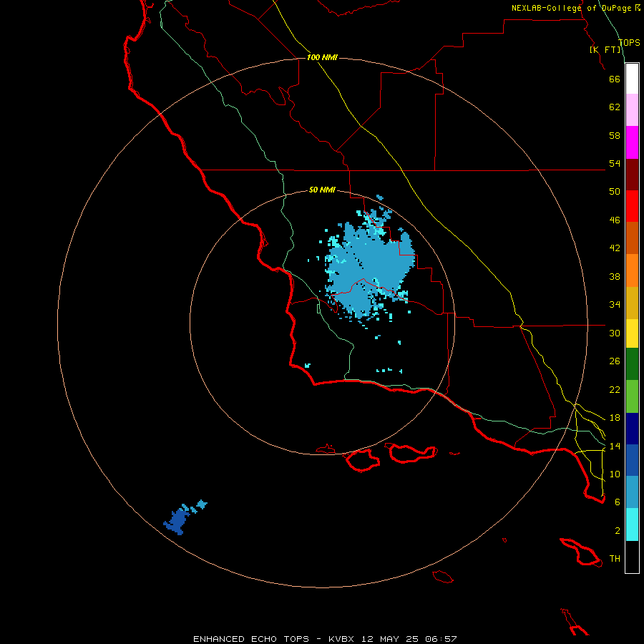The width and height of the screenshot is (644, 644).
Task: Click the "6" legend value
Action: pos(618,502)
